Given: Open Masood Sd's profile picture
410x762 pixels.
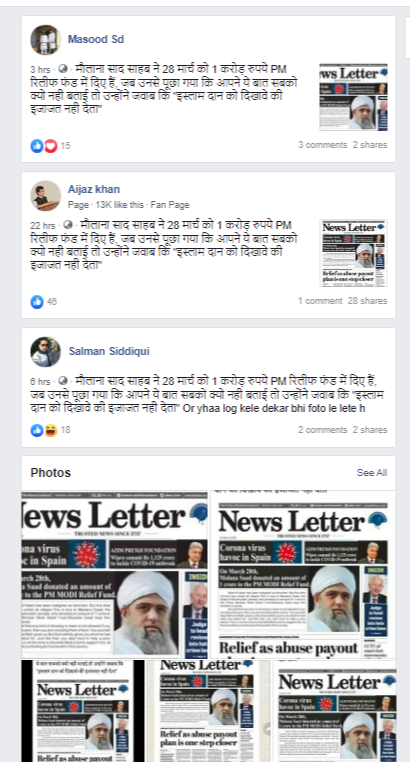Looking at the screenshot, I should pyautogui.click(x=46, y=40).
